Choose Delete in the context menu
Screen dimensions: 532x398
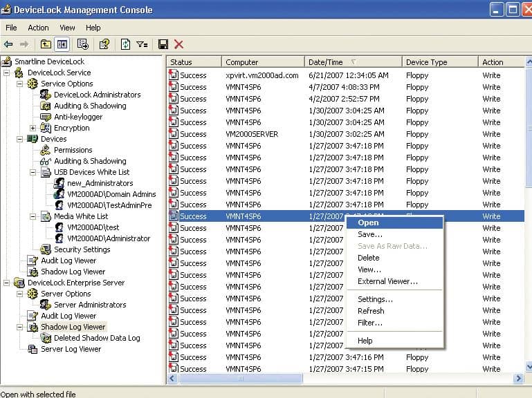click(x=395, y=258)
